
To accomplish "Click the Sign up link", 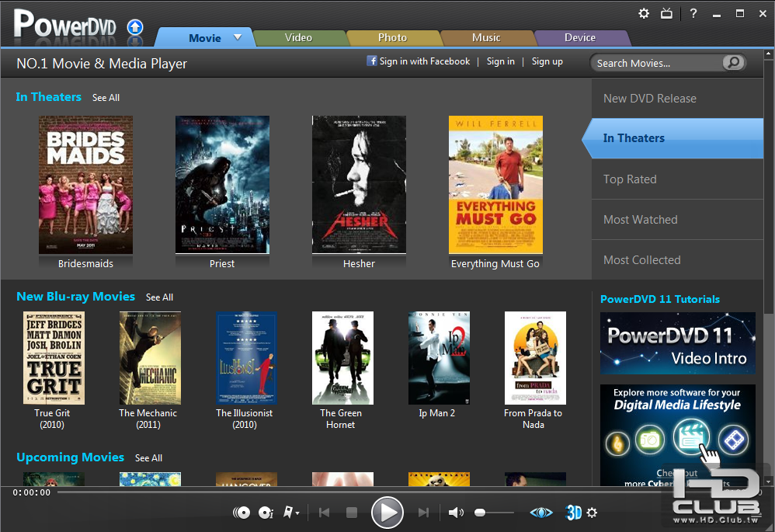I will tap(547, 61).
